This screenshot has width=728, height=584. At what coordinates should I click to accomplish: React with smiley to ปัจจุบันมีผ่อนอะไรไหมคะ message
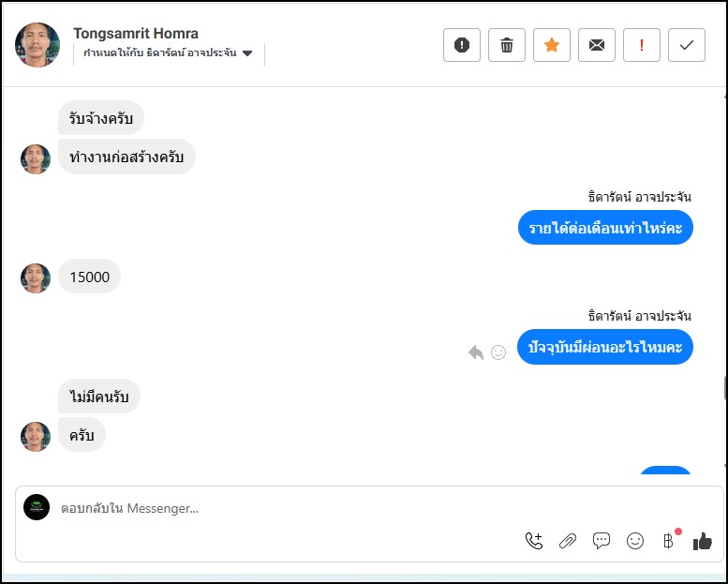click(498, 352)
